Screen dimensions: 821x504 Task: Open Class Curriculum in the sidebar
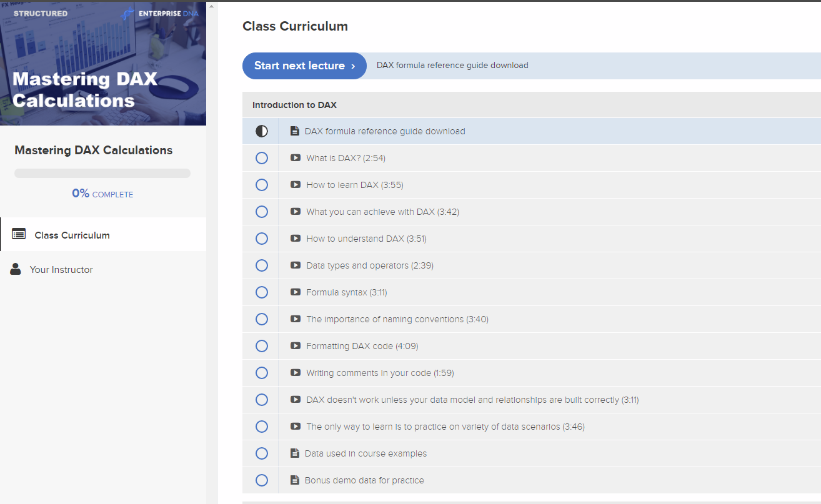pos(72,235)
